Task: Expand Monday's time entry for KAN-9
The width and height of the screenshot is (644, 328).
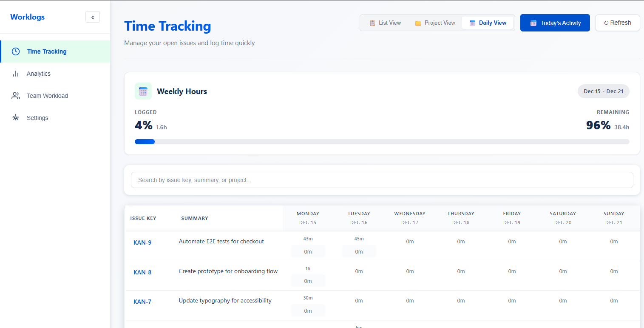Action: click(308, 251)
